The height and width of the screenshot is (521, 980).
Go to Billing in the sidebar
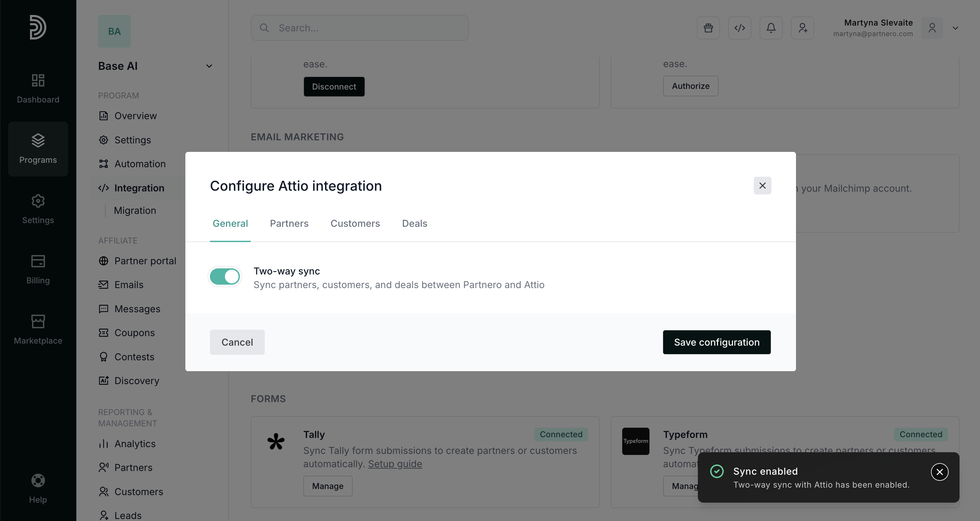38,269
